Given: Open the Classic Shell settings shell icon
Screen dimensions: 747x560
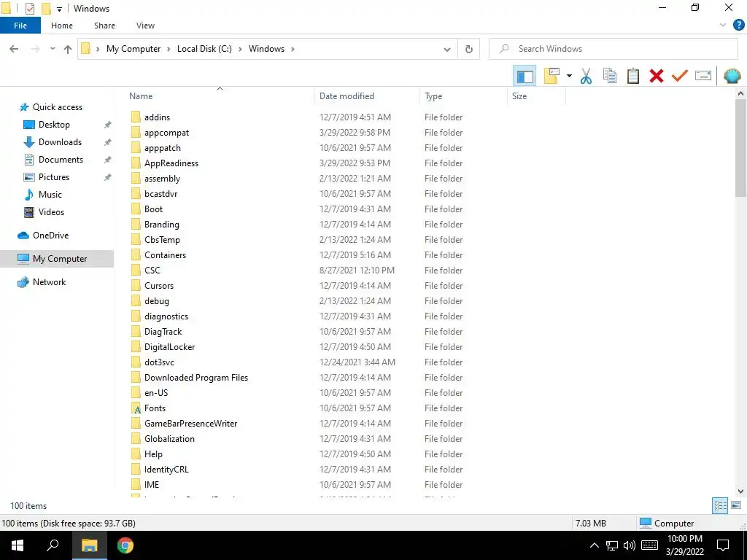Looking at the screenshot, I should (732, 76).
